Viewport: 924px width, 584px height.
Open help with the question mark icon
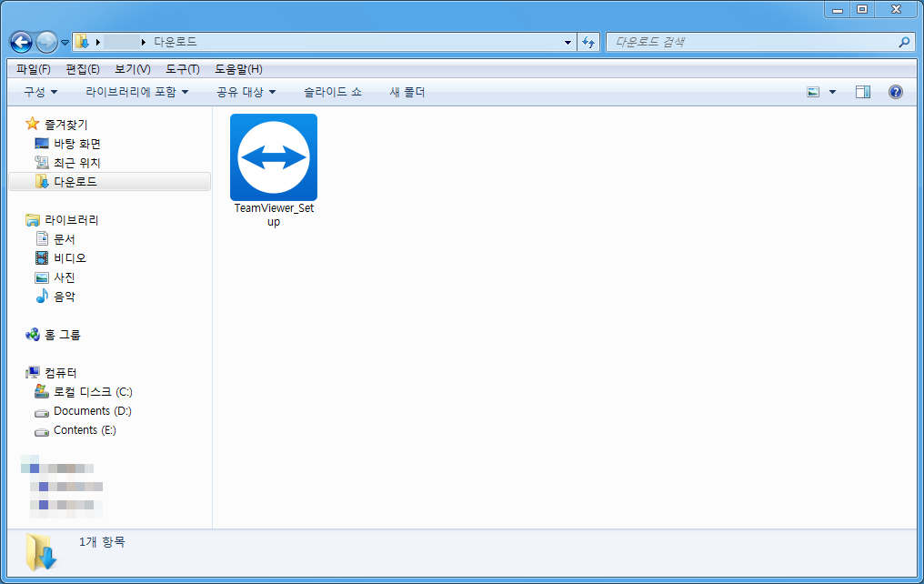tap(895, 92)
